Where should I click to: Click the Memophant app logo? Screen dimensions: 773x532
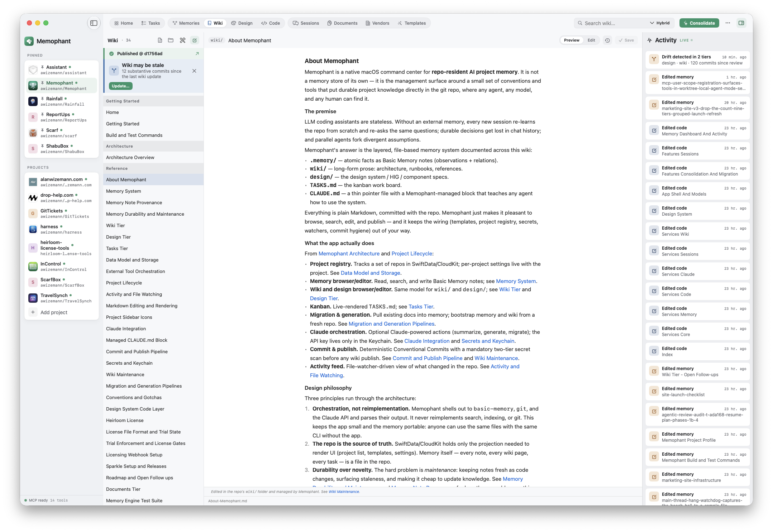pos(29,41)
